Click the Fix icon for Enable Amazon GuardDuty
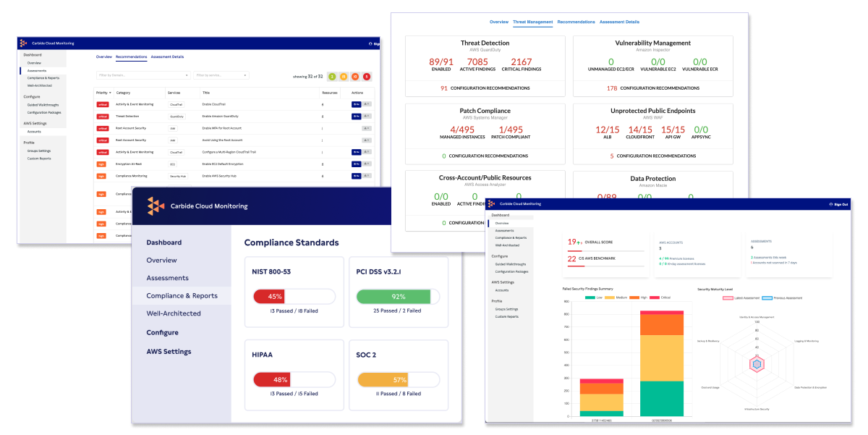This screenshot has width=868, height=435. (356, 116)
